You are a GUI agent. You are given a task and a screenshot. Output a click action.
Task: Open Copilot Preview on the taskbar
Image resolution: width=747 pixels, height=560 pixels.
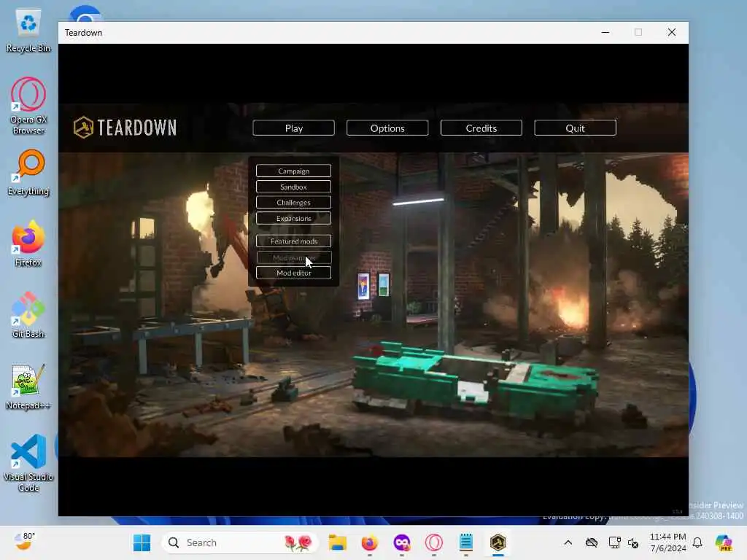pos(724,542)
